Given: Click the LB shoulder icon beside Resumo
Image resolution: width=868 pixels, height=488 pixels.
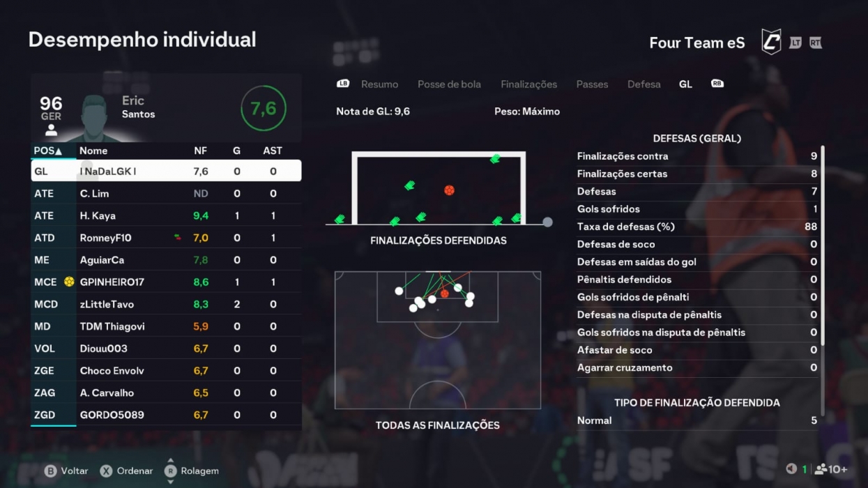Looking at the screenshot, I should 343,83.
